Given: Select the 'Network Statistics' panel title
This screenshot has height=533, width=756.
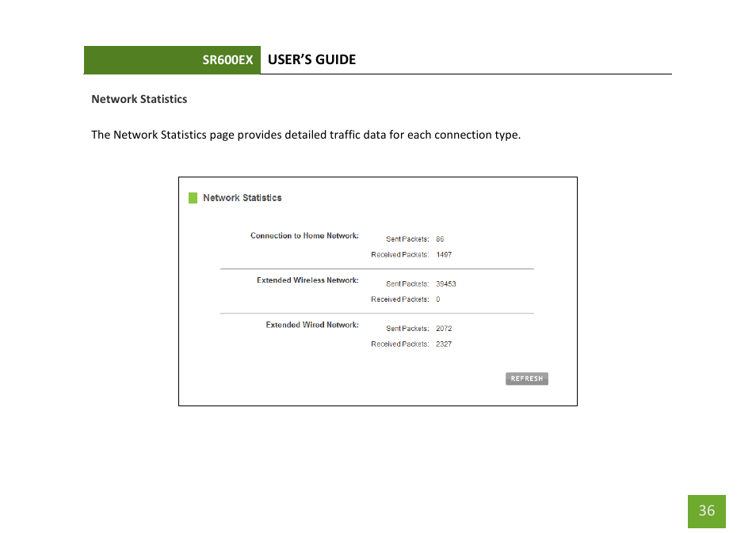Looking at the screenshot, I should 242,198.
